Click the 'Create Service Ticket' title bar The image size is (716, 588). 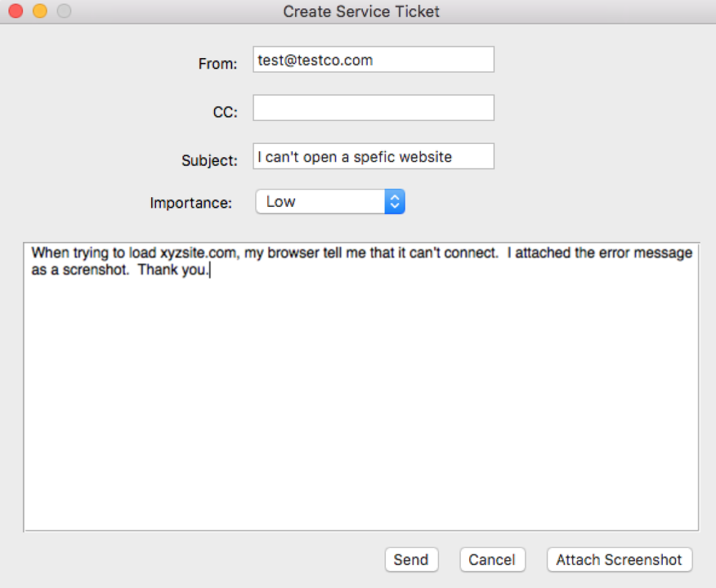(361, 11)
